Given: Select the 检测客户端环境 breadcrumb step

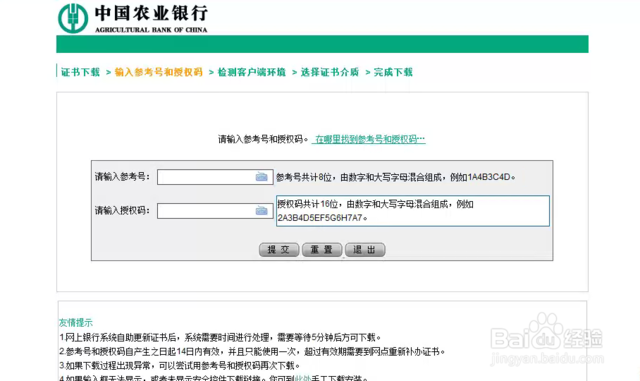Looking at the screenshot, I should pos(251,72).
